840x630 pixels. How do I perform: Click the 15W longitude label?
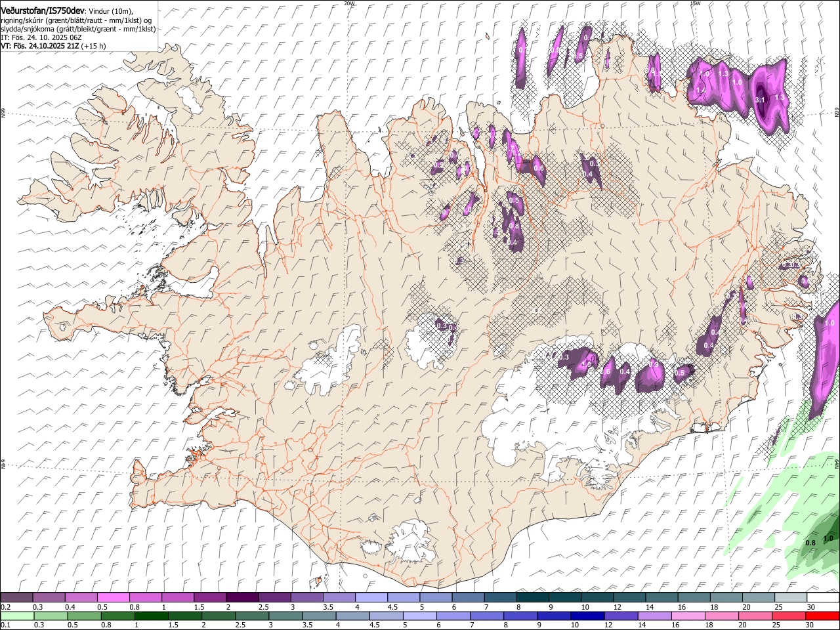click(x=696, y=3)
